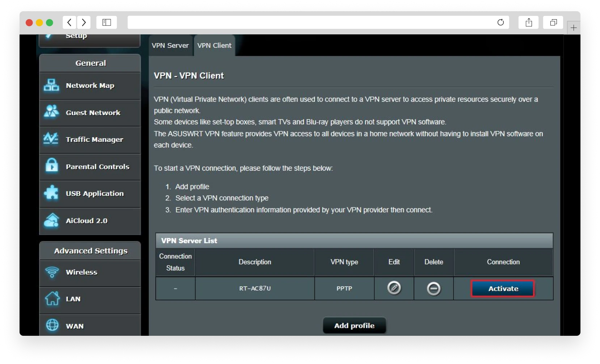
Task: Open the USB Application section
Action: pyautogui.click(x=51, y=194)
